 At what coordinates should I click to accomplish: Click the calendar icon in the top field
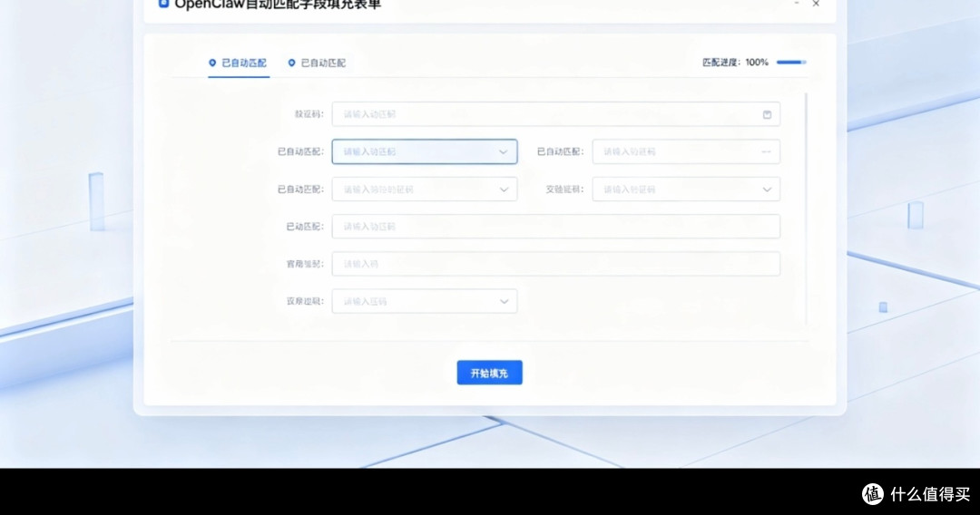coord(767,114)
